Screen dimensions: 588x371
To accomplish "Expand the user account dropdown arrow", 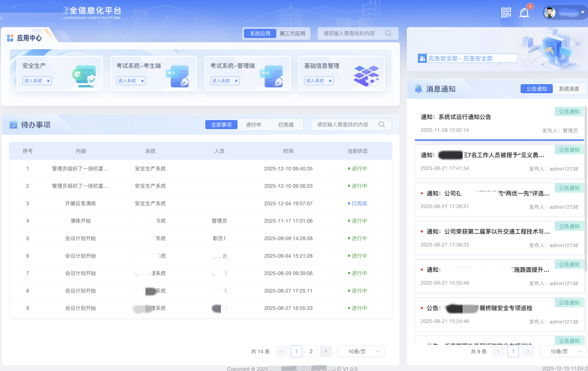I will (x=582, y=12).
